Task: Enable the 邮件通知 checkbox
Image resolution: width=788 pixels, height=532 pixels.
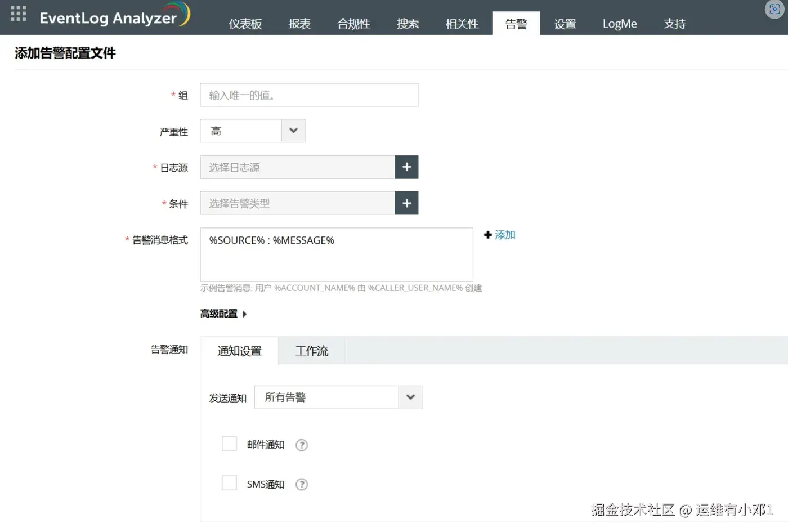Action: pyautogui.click(x=229, y=444)
